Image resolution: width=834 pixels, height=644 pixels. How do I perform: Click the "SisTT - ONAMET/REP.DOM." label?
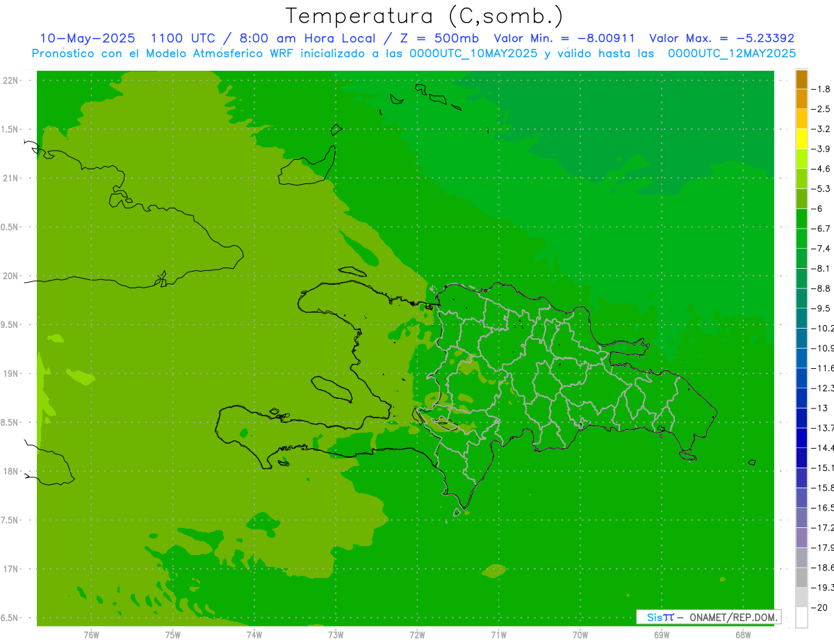pyautogui.click(x=708, y=617)
